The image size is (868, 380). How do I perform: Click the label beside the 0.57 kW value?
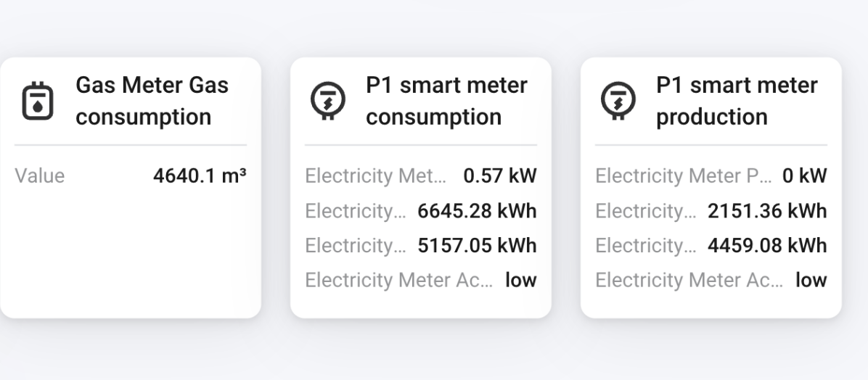(377, 176)
